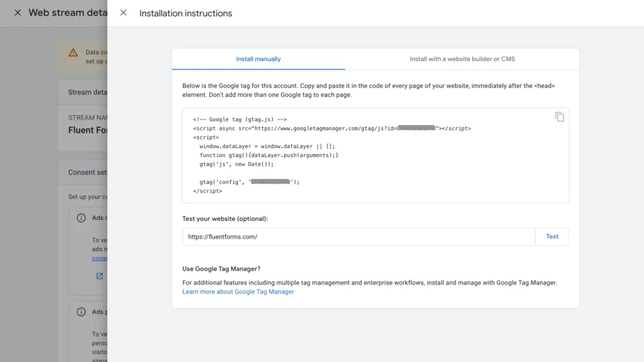Copy the Google tag code snippet

coord(559,117)
